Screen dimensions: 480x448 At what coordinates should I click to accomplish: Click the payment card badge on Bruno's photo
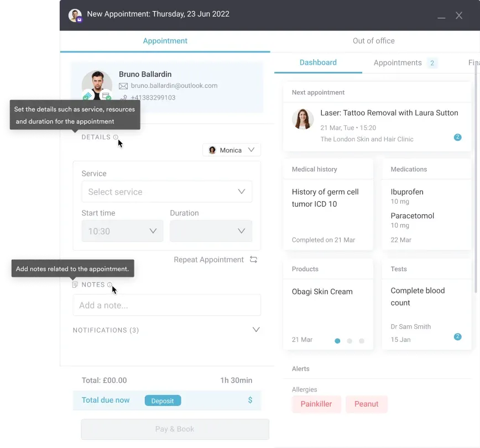105,95
